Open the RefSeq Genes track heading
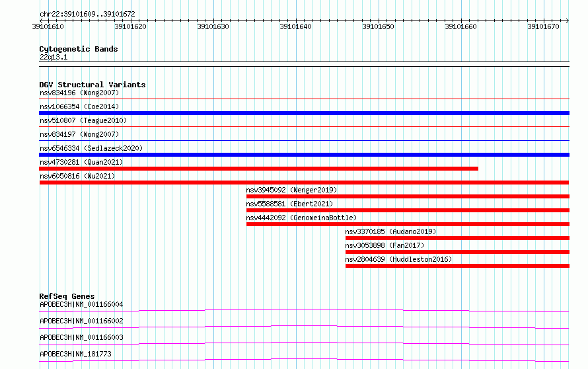This screenshot has width=588, height=369. pyautogui.click(x=67, y=296)
